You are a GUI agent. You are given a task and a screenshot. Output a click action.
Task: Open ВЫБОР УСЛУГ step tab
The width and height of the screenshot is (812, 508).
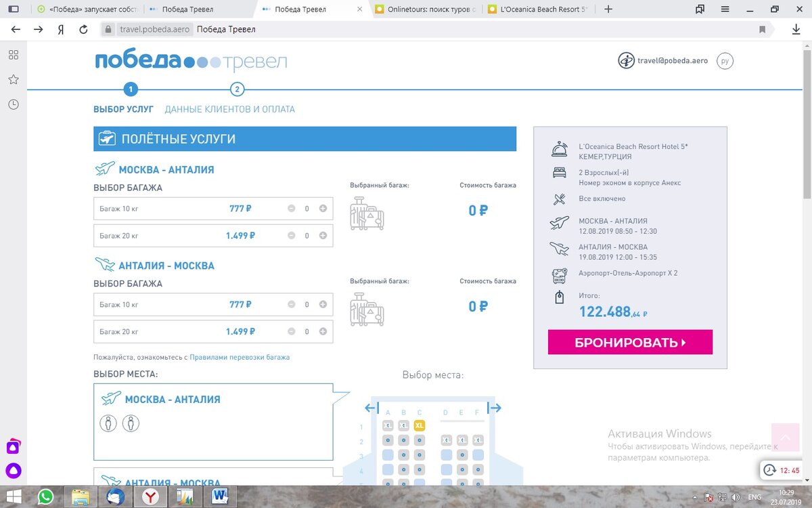pos(123,109)
